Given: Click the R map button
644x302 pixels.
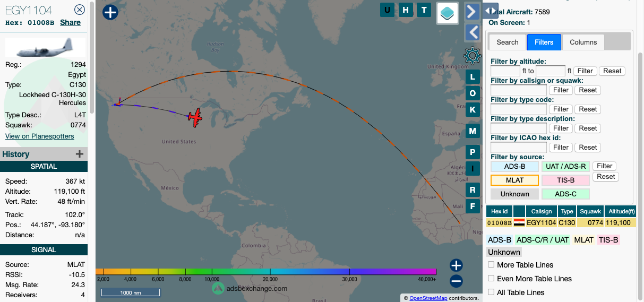Looking at the screenshot, I should pos(473,190).
